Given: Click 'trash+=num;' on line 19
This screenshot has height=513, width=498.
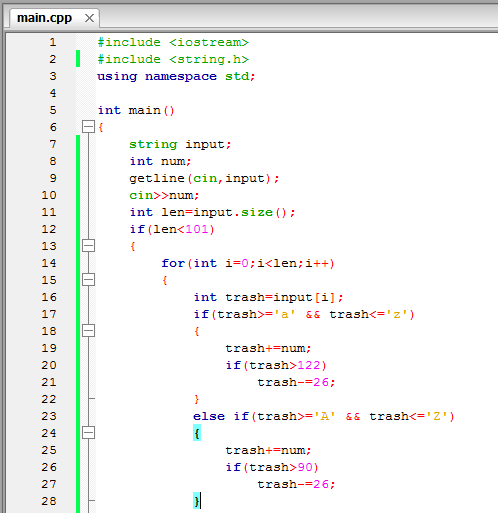Looking at the screenshot, I should (268, 349).
